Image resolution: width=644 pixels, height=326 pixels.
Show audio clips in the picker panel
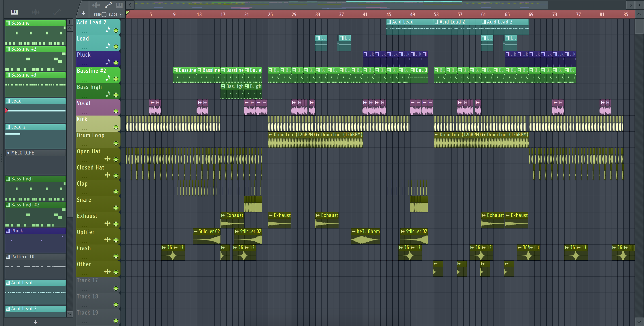36,12
